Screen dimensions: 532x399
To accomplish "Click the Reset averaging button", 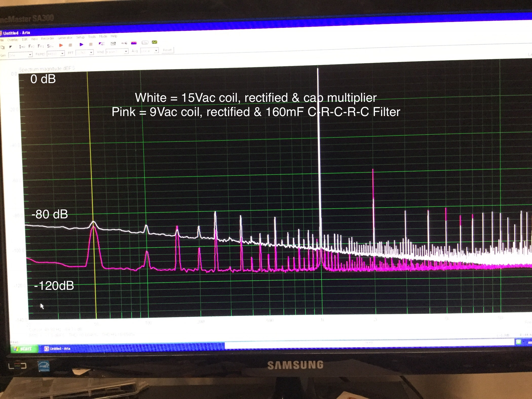I will click(x=167, y=50).
